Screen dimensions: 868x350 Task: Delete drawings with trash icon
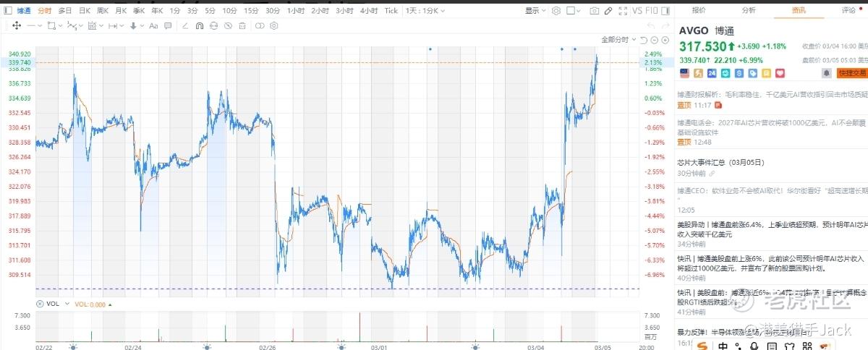click(x=242, y=25)
